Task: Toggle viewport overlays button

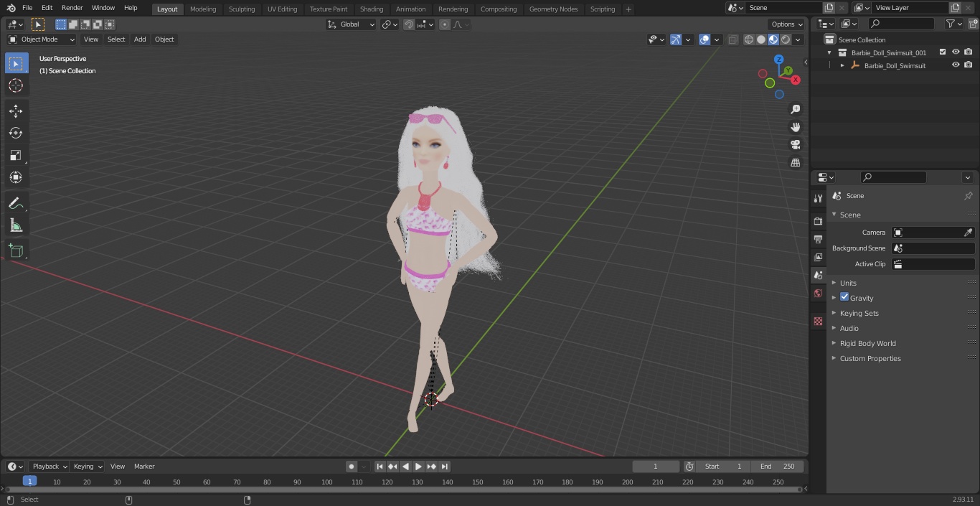Action: click(705, 39)
